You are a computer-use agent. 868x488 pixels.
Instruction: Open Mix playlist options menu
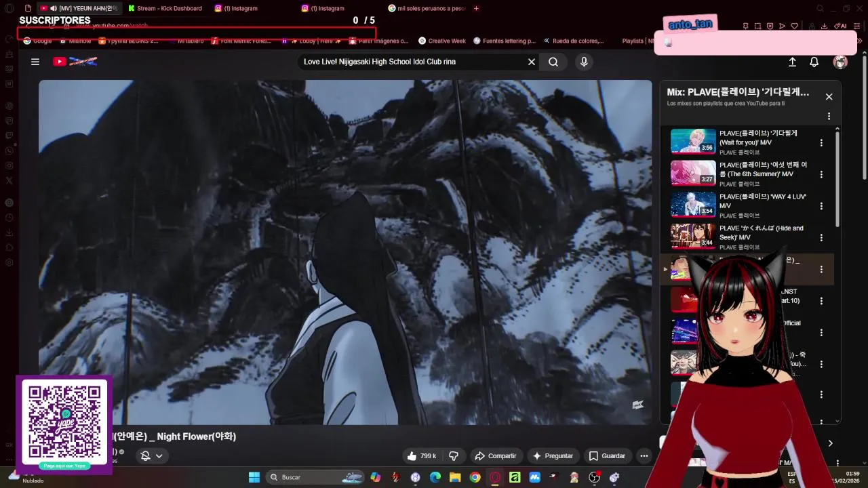(x=829, y=116)
